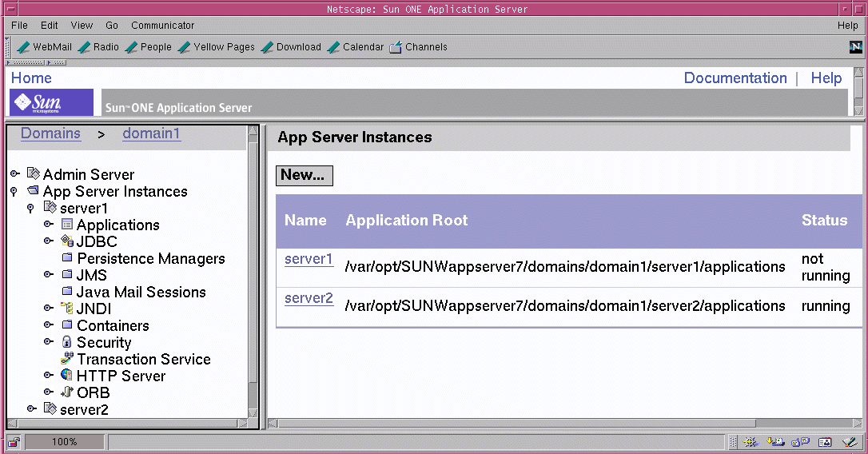The width and height of the screenshot is (868, 454).
Task: Click the HTTP Server globe icon
Action: click(x=67, y=376)
